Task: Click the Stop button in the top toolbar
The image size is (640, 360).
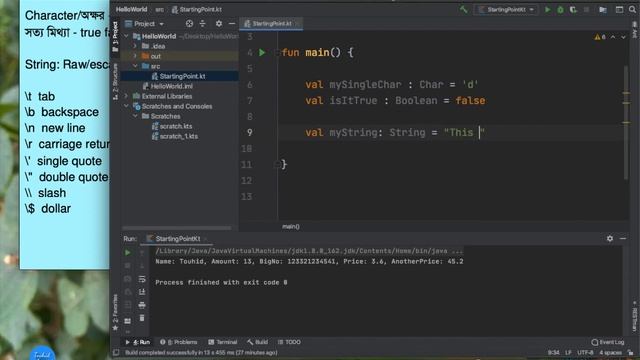Action: [x=587, y=9]
